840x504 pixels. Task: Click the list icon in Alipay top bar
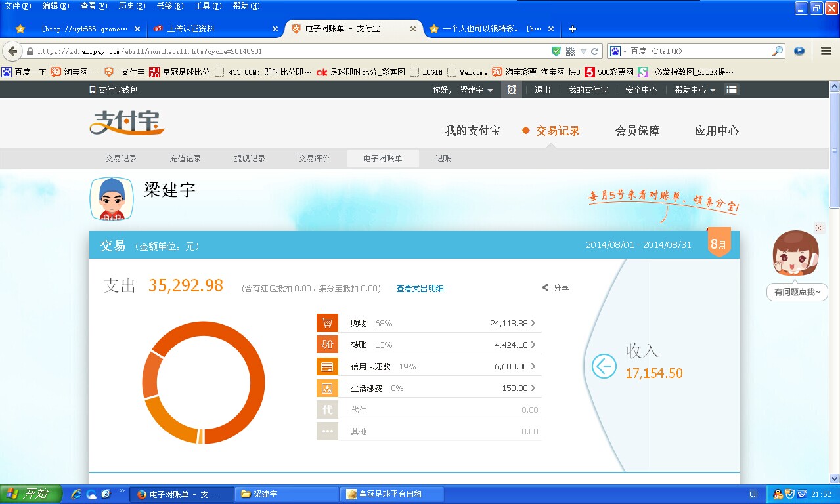pyautogui.click(x=732, y=90)
